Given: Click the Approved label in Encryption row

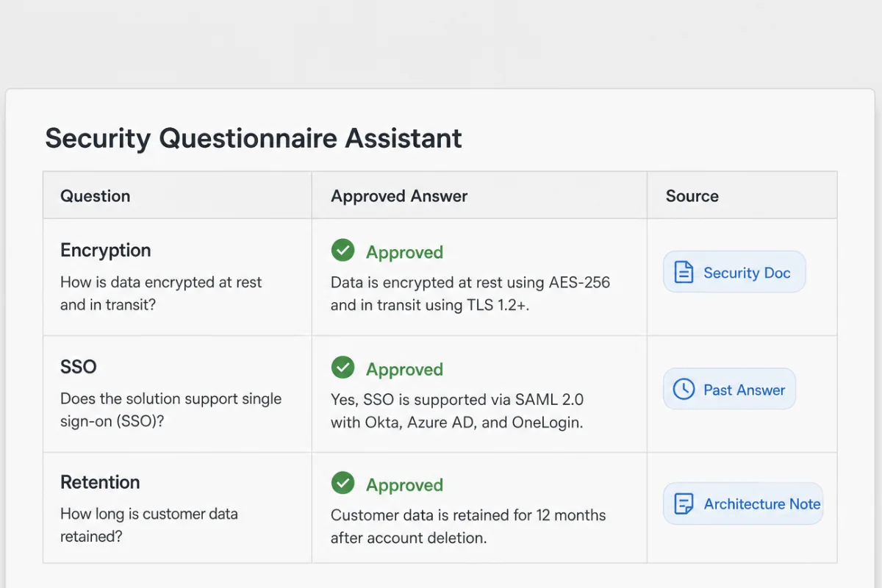Looking at the screenshot, I should (404, 252).
